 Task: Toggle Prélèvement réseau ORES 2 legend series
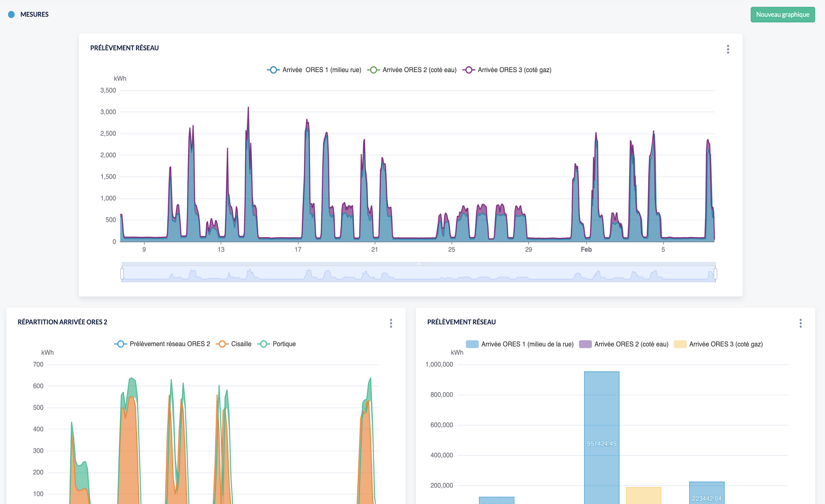(x=162, y=344)
